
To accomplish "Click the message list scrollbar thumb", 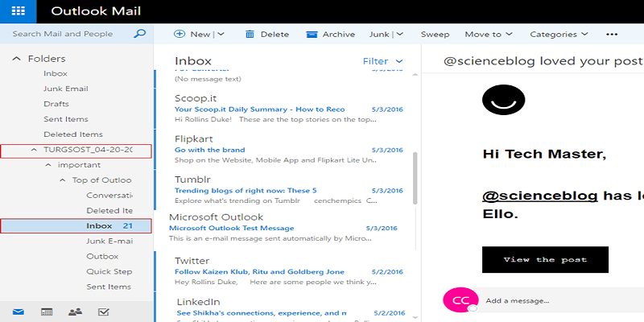I will tap(415, 178).
